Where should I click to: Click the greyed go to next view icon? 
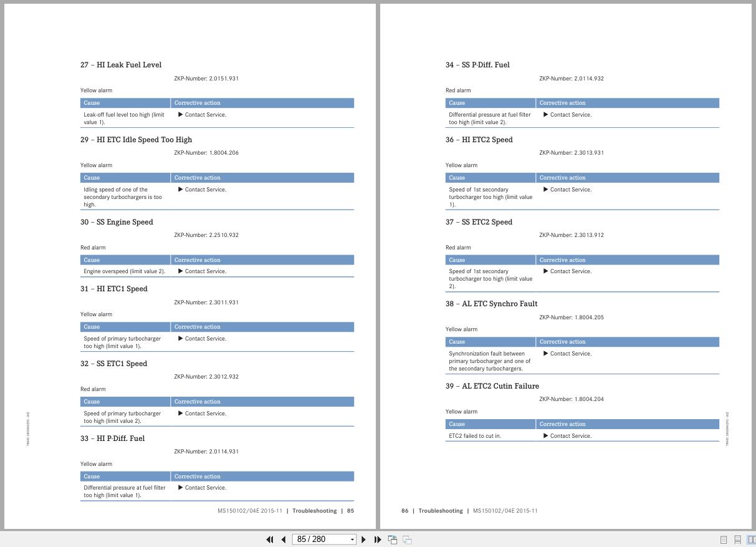[407, 540]
